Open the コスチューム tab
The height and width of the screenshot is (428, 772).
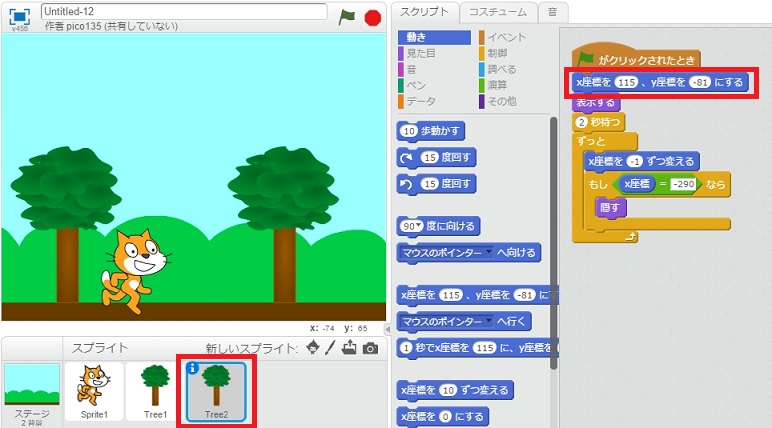point(498,12)
